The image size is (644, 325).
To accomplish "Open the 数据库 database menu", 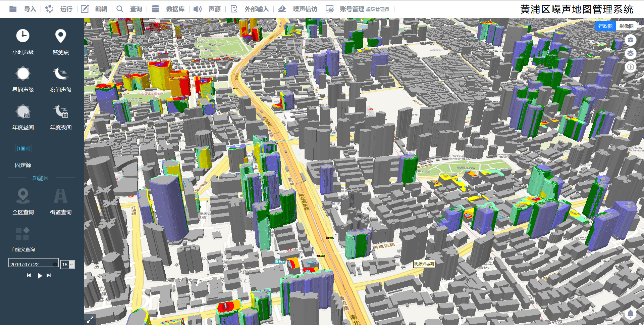I will pos(175,9).
